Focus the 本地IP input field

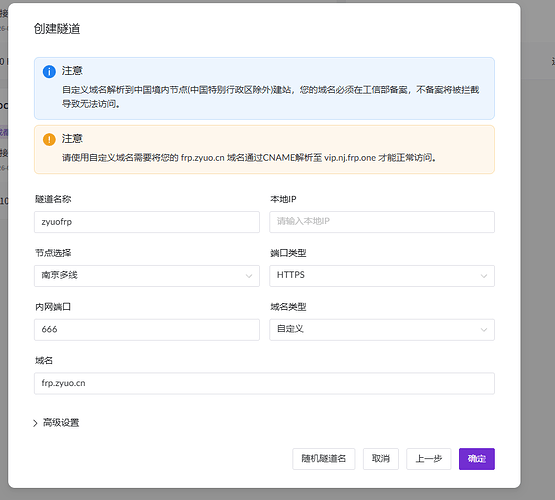click(382, 222)
